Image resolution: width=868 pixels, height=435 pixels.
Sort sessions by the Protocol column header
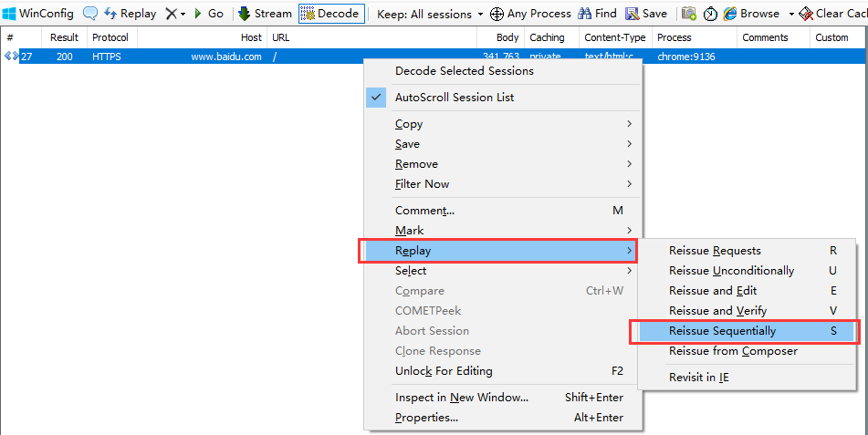coord(110,37)
